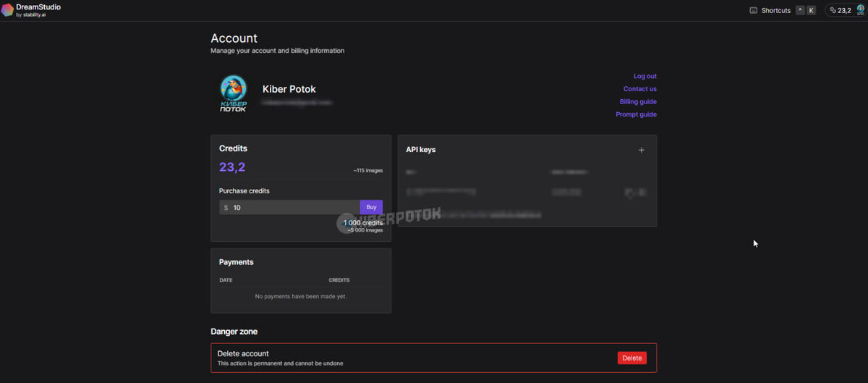Screen dimensions: 868x383
Task: Click the large 23,2 credits value
Action: click(232, 167)
